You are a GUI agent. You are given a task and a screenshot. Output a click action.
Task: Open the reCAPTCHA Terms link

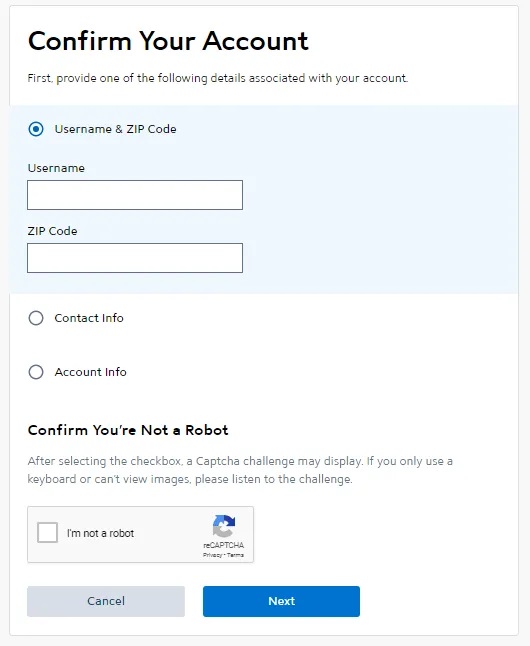click(x=235, y=555)
